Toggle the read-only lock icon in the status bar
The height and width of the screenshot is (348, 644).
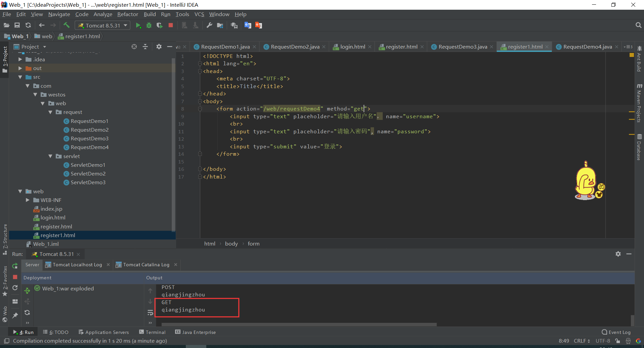coord(618,341)
